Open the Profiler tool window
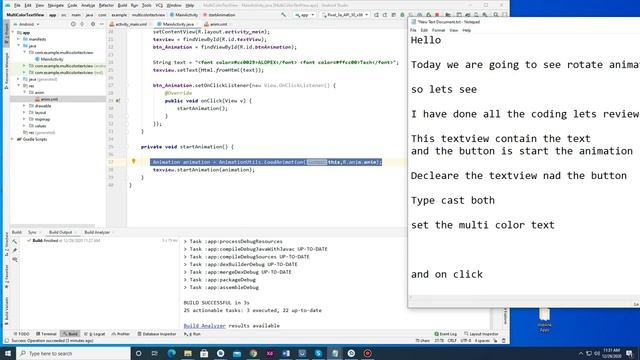 pyautogui.click(x=121, y=334)
